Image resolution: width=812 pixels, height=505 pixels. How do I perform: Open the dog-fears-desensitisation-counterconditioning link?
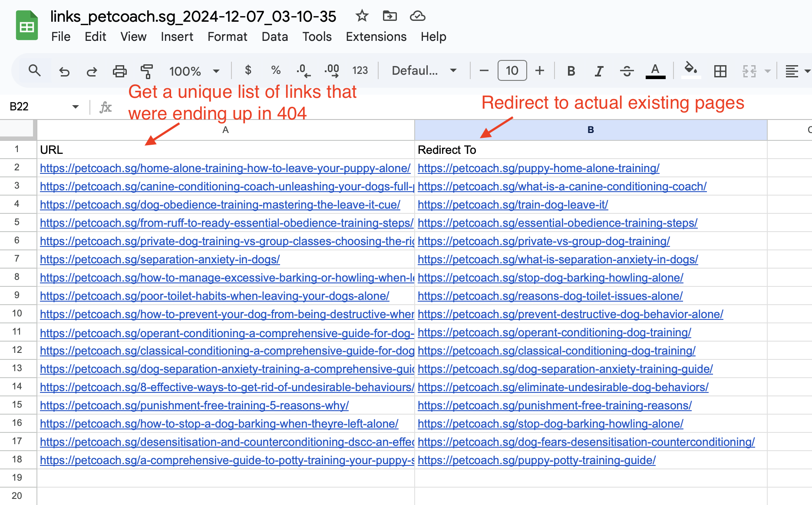(586, 442)
